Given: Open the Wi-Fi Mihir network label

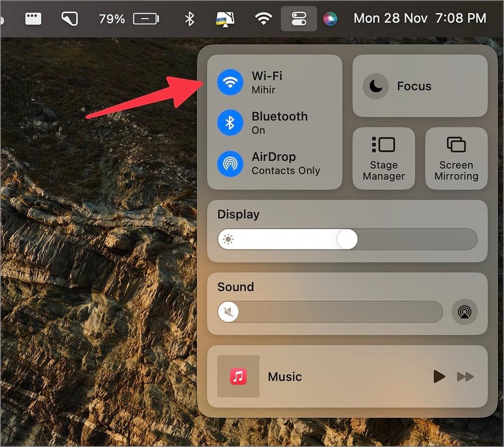Looking at the screenshot, I should [x=267, y=82].
